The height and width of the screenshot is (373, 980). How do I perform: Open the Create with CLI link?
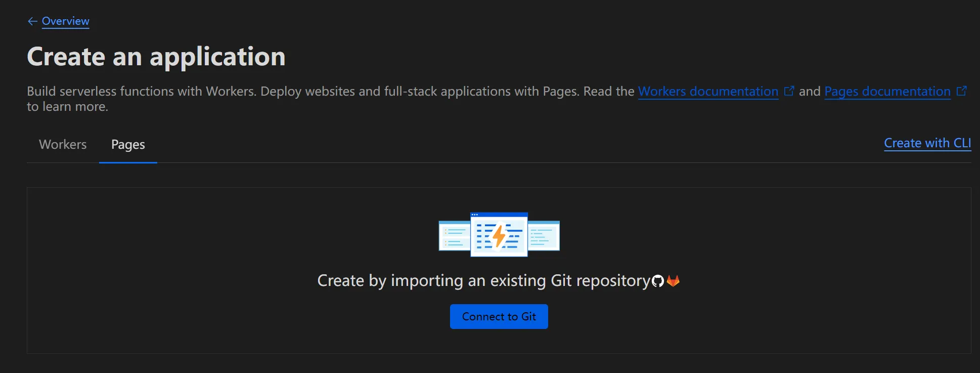click(x=927, y=143)
